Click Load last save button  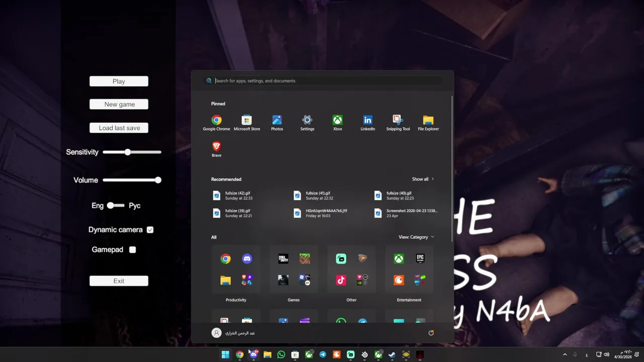tap(119, 128)
